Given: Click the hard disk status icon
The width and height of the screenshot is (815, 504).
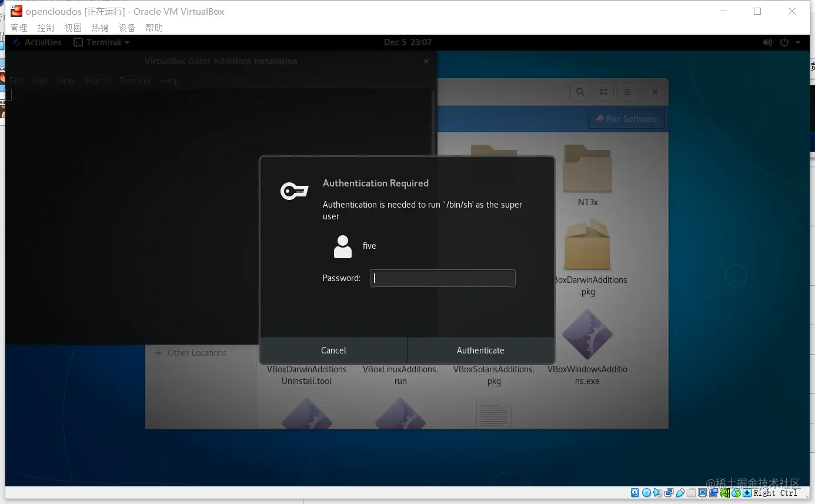Looking at the screenshot, I should click(635, 493).
